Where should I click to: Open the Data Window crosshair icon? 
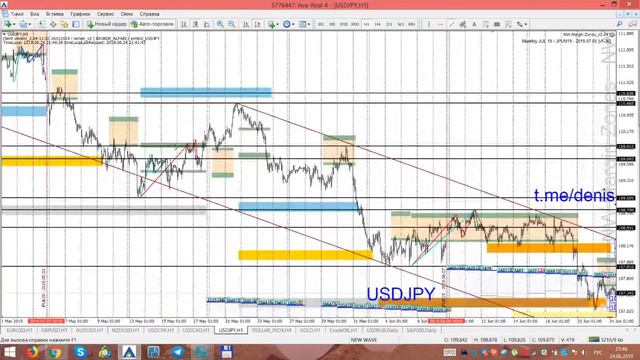(53, 24)
